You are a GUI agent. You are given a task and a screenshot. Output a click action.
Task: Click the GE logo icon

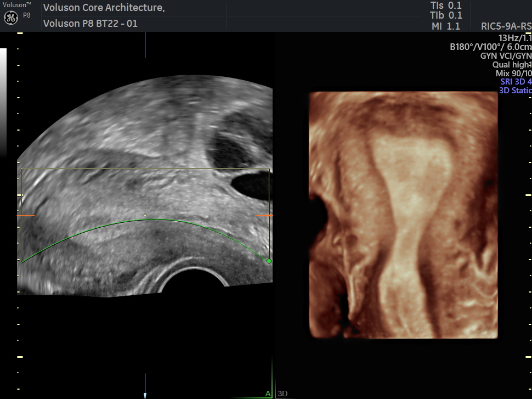coord(10,18)
